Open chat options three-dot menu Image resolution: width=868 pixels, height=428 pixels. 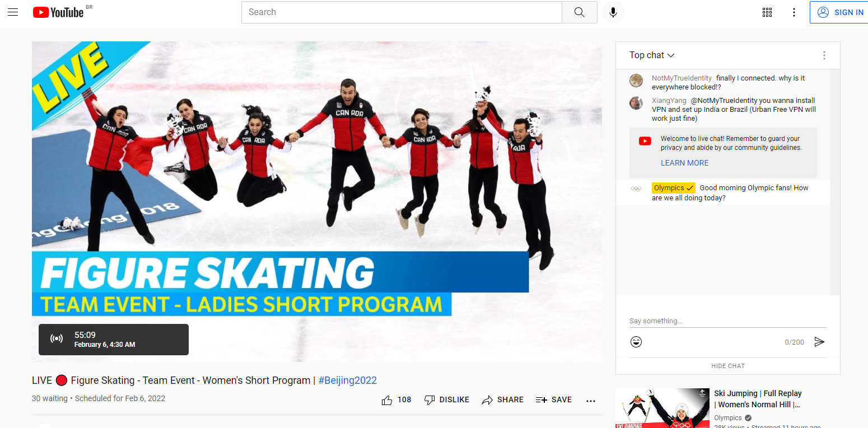(824, 55)
